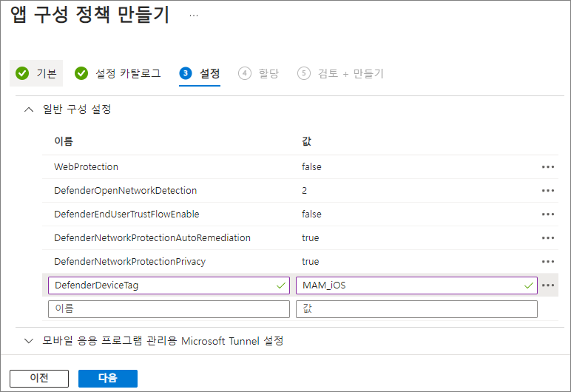Click the 값 column header
Viewport: 571px width, 392px height.
pos(306,141)
